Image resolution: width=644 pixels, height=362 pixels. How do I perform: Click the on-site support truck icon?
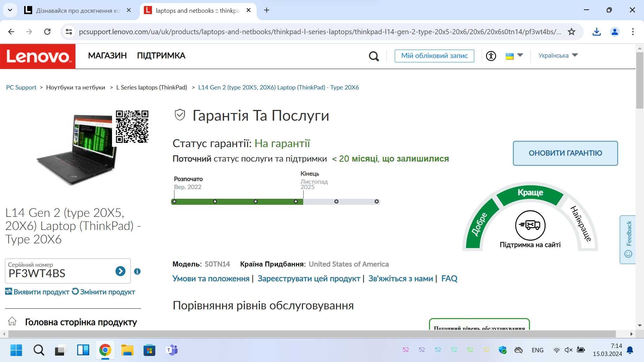click(x=530, y=225)
